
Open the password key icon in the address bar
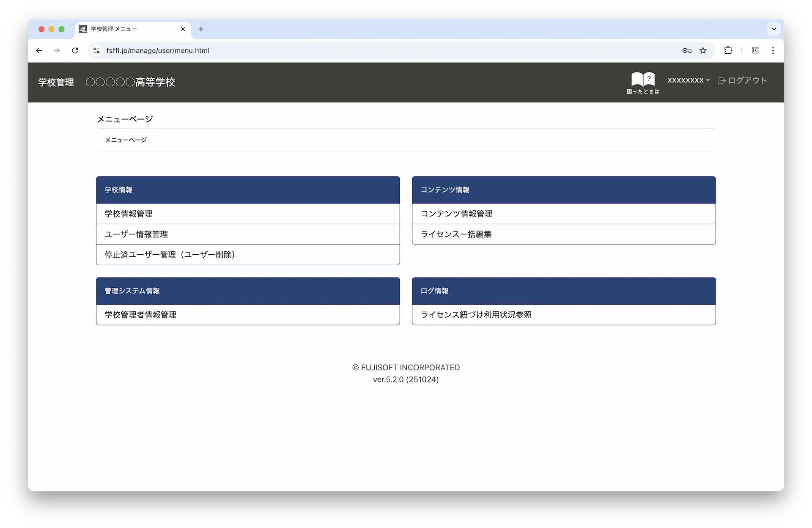[687, 51]
